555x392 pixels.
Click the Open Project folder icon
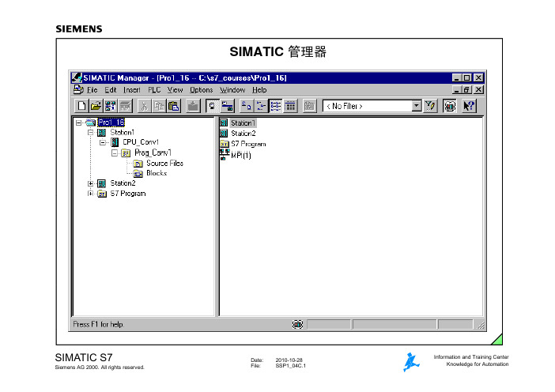[x=96, y=106]
